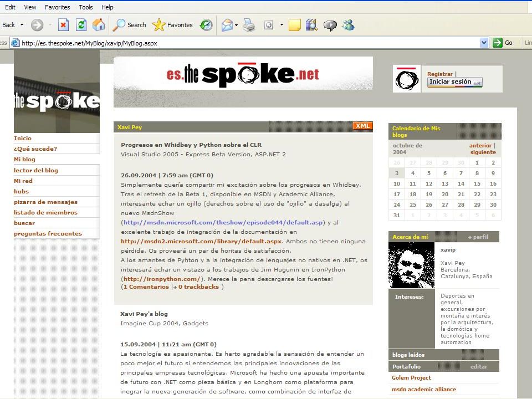The width and height of the screenshot is (532, 399).
Task: Open the Favorites menu
Action: (57, 7)
